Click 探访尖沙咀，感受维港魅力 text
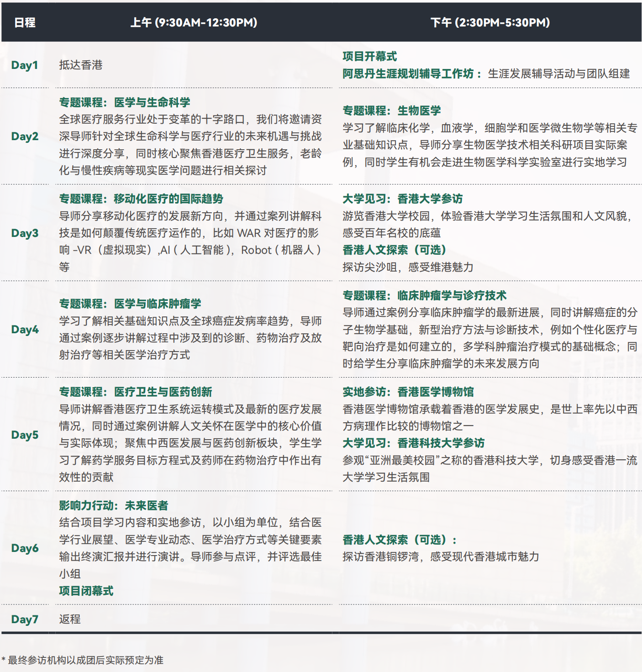642x672 pixels. (x=408, y=267)
